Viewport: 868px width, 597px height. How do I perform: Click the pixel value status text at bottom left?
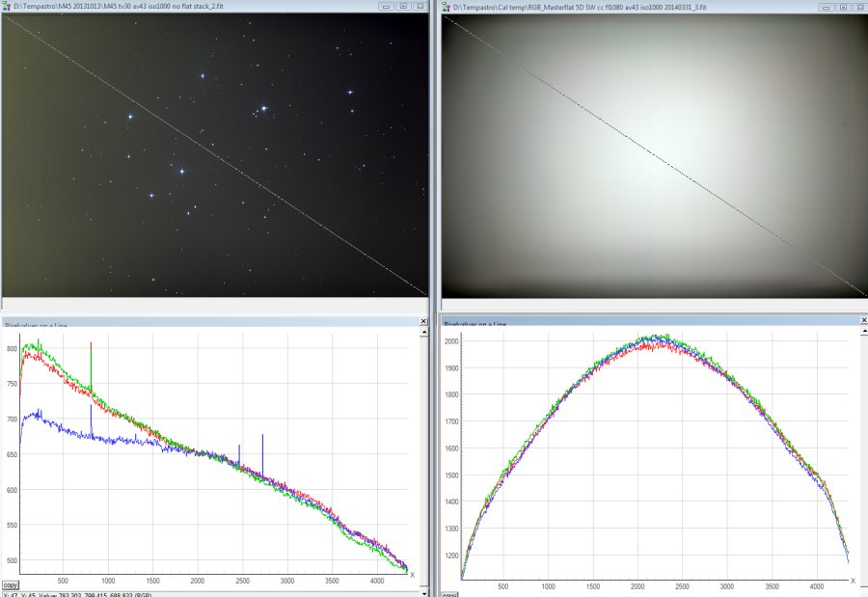[77, 595]
